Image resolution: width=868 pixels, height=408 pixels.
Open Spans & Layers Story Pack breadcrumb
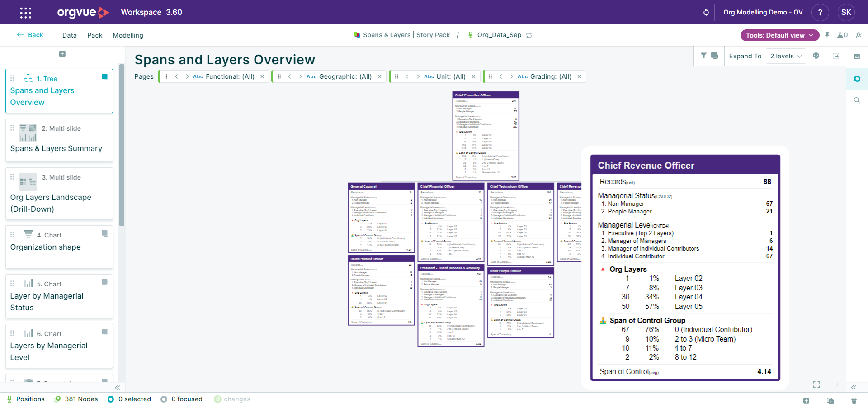(x=401, y=35)
